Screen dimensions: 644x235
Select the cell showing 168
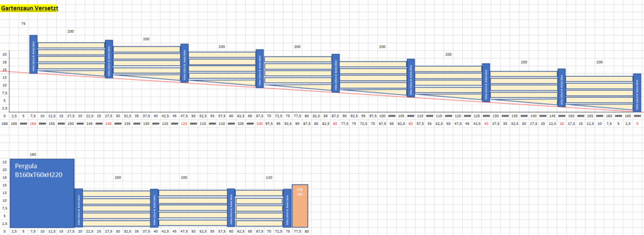click(4, 123)
